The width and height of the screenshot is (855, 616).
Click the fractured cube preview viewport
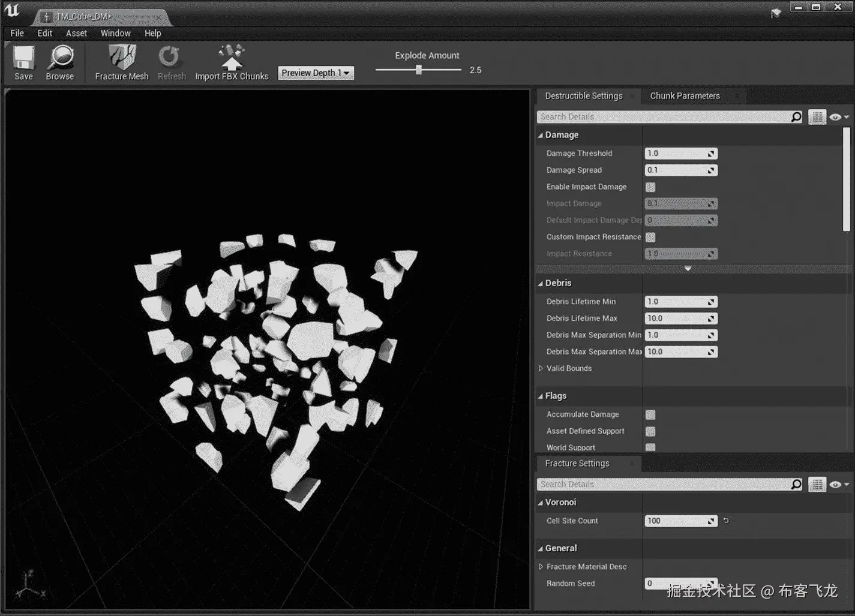coord(268,350)
